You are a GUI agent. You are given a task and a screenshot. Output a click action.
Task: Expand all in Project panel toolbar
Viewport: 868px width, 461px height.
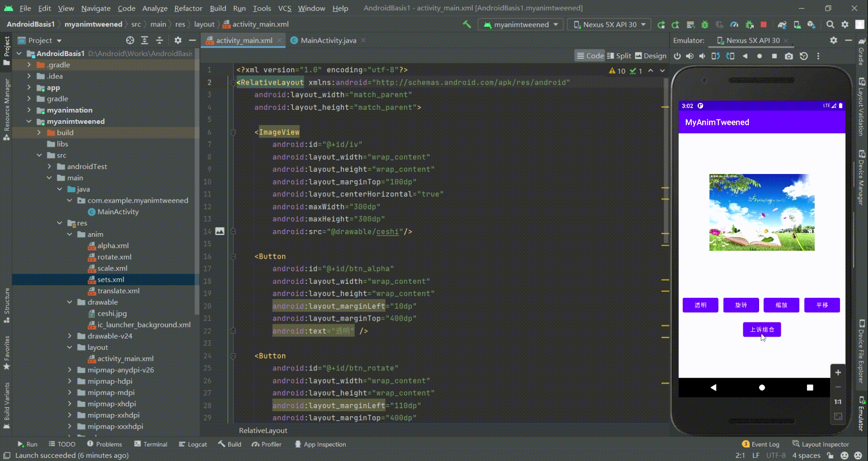point(144,40)
